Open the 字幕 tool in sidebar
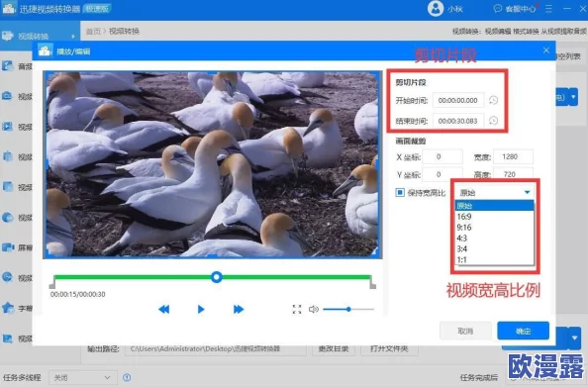This screenshot has height=387, width=588. coord(17,308)
